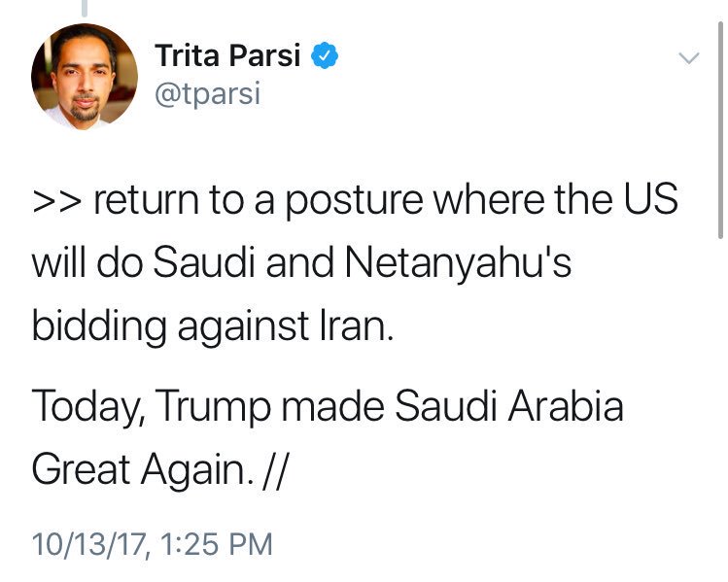Viewport: 728px width, 582px height.
Task: Click the blue verified badge icon
Action: (x=325, y=55)
